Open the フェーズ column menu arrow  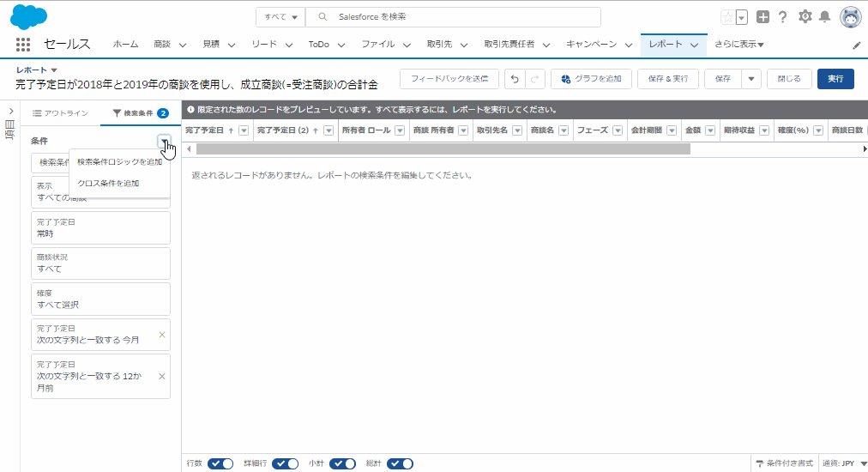coord(618,130)
